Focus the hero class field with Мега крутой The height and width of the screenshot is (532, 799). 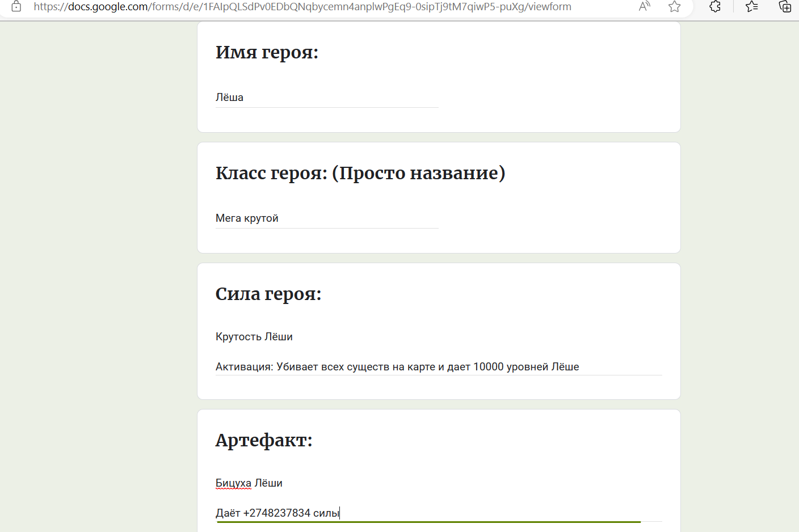click(327, 218)
